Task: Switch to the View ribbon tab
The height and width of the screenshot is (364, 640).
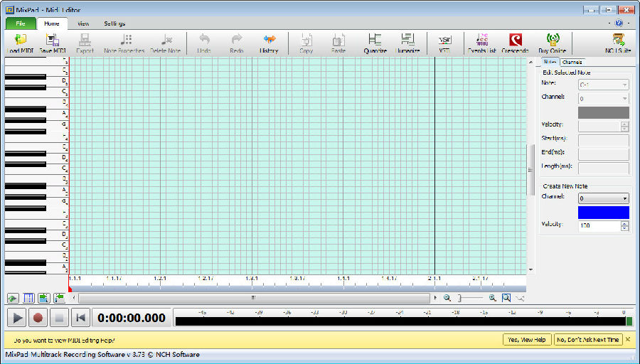Action: click(83, 23)
